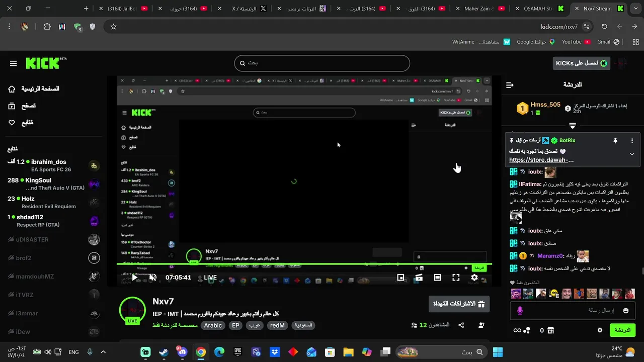Click the gifted subscriptions button
This screenshot has height=362, width=644.
(459, 304)
